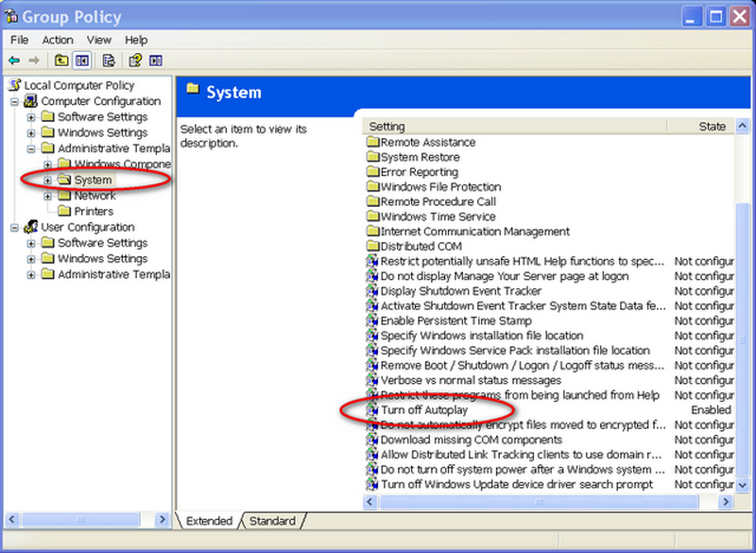Image resolution: width=756 pixels, height=553 pixels.
Task: Open the View menu
Action: (x=99, y=40)
